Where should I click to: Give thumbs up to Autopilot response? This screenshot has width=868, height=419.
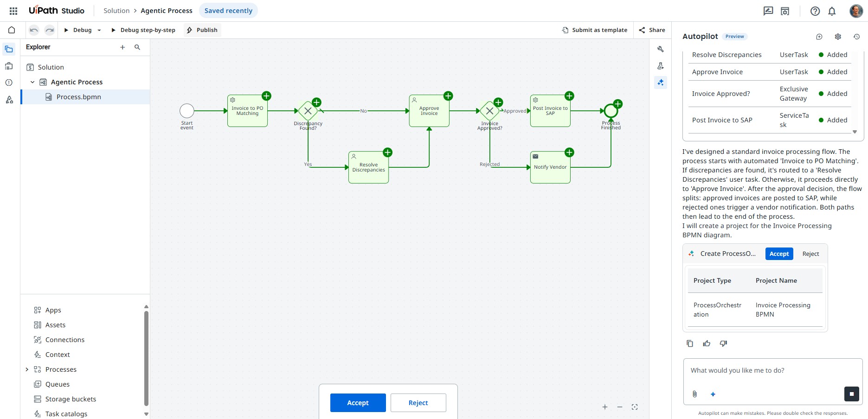click(707, 343)
